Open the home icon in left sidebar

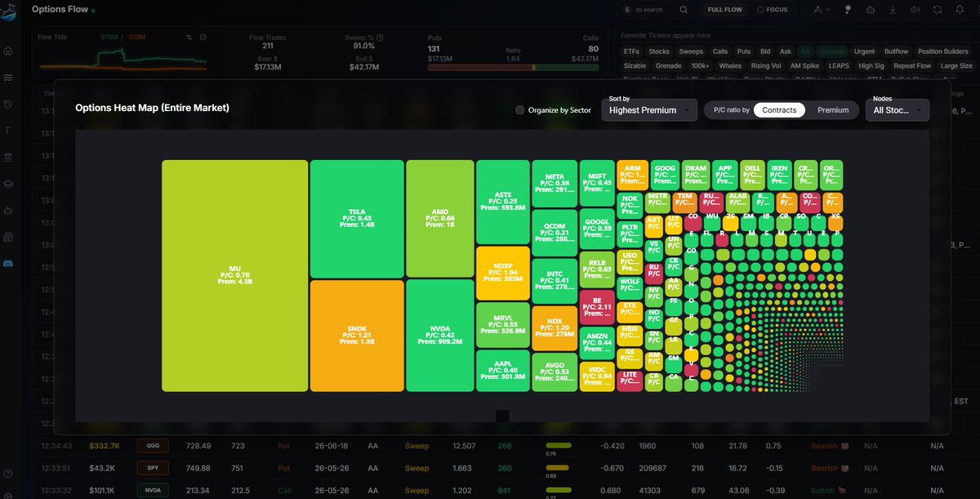click(8, 51)
